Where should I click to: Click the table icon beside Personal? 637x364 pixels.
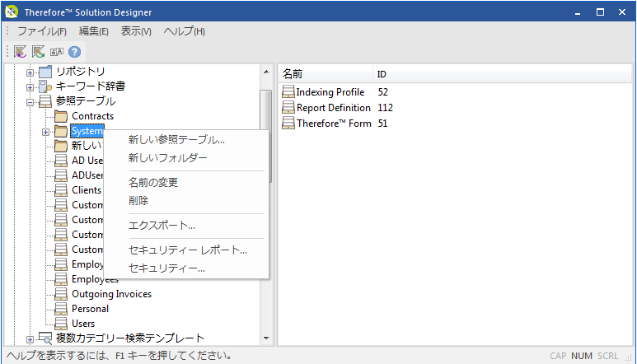click(61, 309)
